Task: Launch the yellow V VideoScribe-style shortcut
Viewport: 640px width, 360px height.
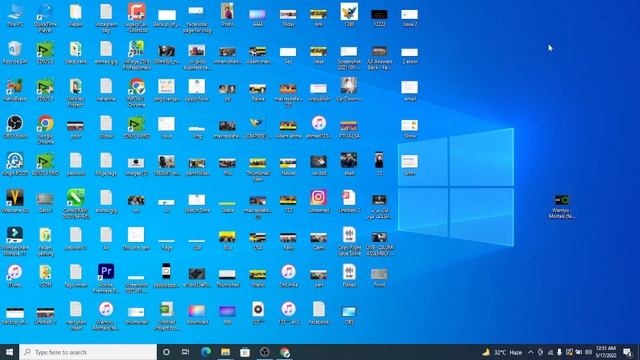Action: pyautogui.click(x=15, y=201)
